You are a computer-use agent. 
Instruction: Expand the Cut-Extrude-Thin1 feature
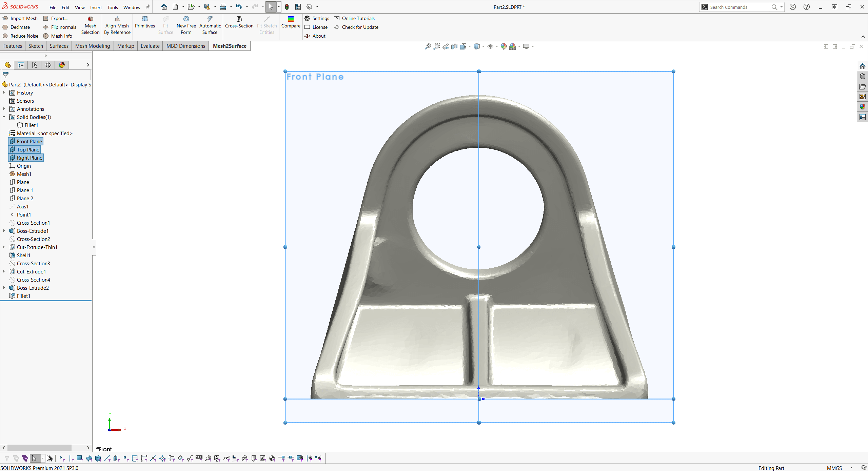tap(5, 247)
